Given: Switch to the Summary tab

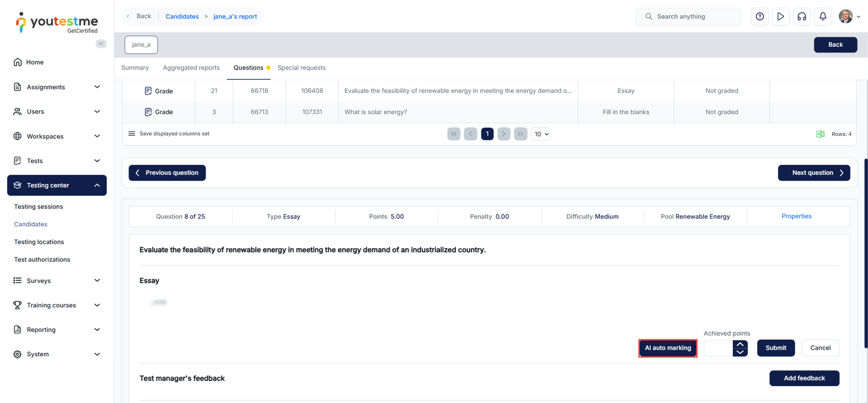Looking at the screenshot, I should click(x=135, y=68).
